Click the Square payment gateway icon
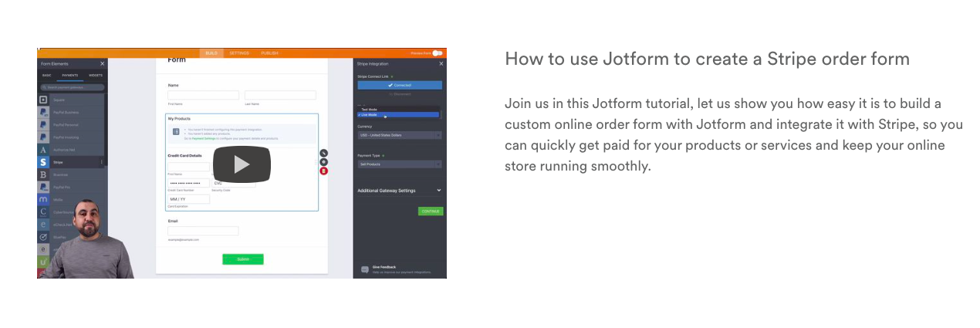The height and width of the screenshot is (328, 980). click(43, 100)
